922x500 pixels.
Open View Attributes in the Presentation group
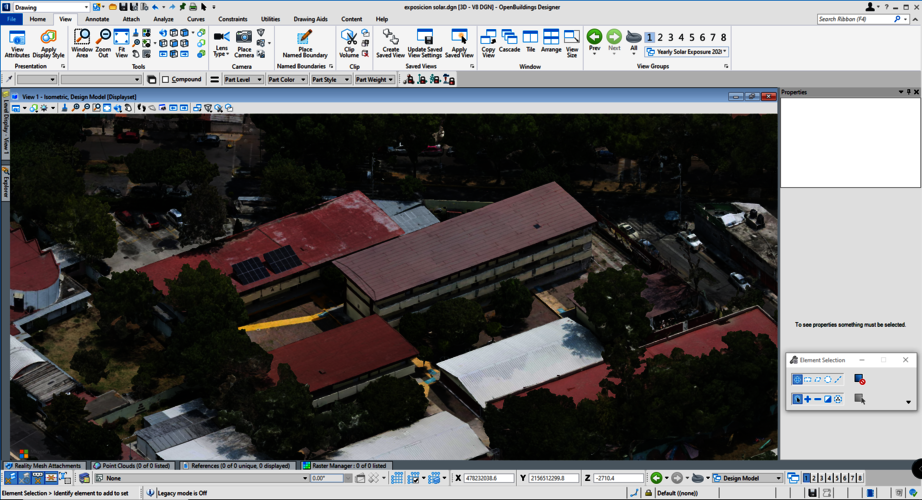click(17, 44)
